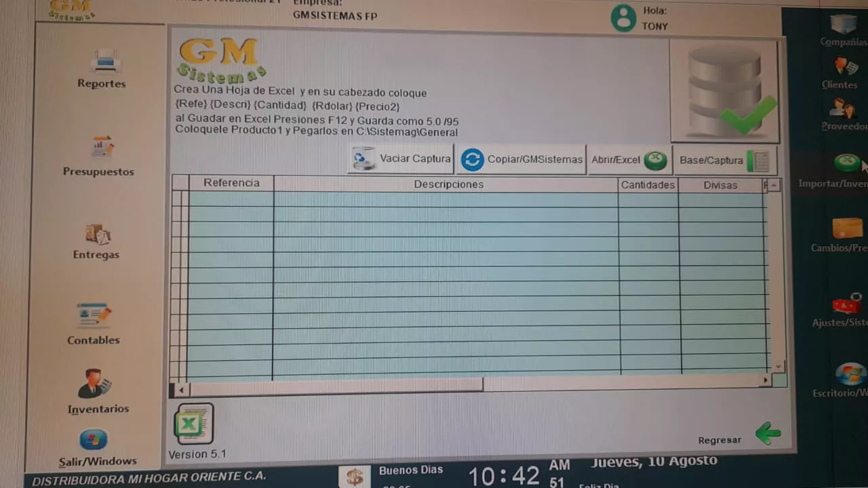Open the Reportes printer icon
Image resolution: width=868 pixels, height=488 pixels.
(105, 62)
